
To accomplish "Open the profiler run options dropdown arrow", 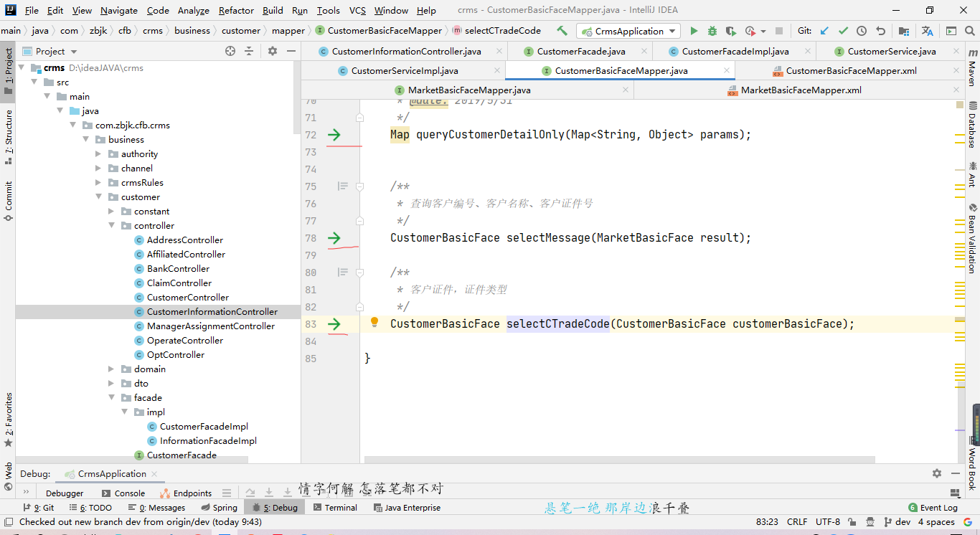I will click(763, 32).
